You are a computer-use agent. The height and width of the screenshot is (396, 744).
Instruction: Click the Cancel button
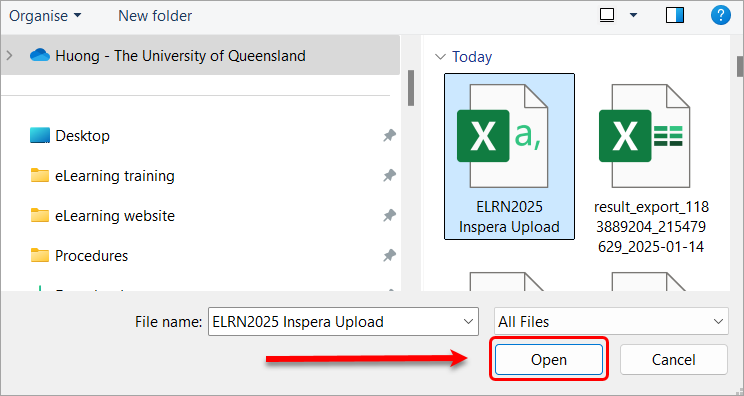(673, 359)
